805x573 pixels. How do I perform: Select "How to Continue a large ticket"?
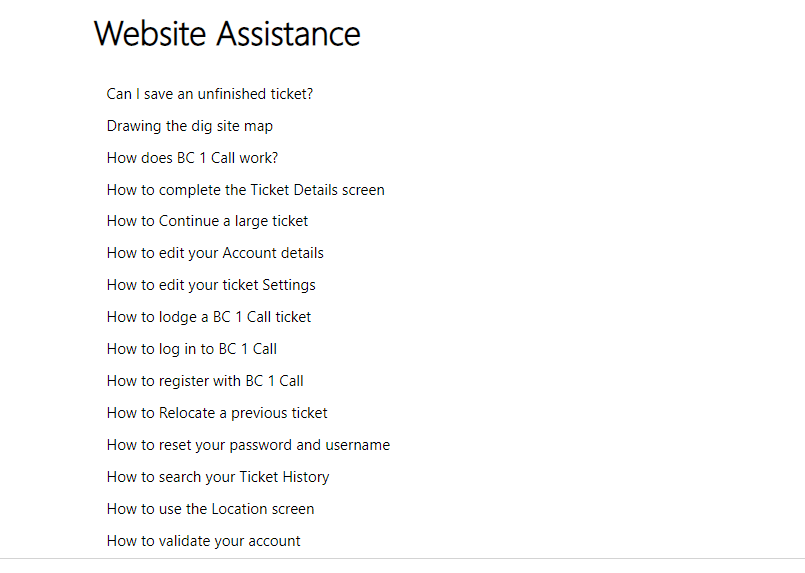207,221
